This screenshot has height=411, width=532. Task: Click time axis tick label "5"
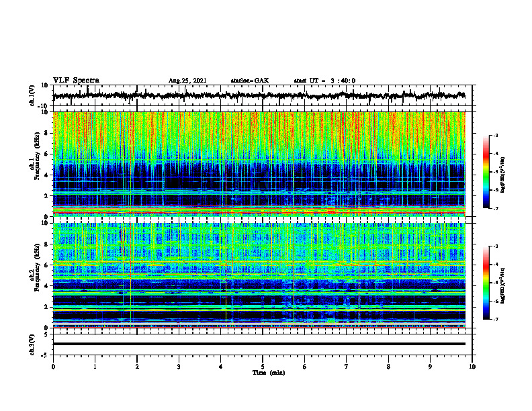[x=263, y=367]
